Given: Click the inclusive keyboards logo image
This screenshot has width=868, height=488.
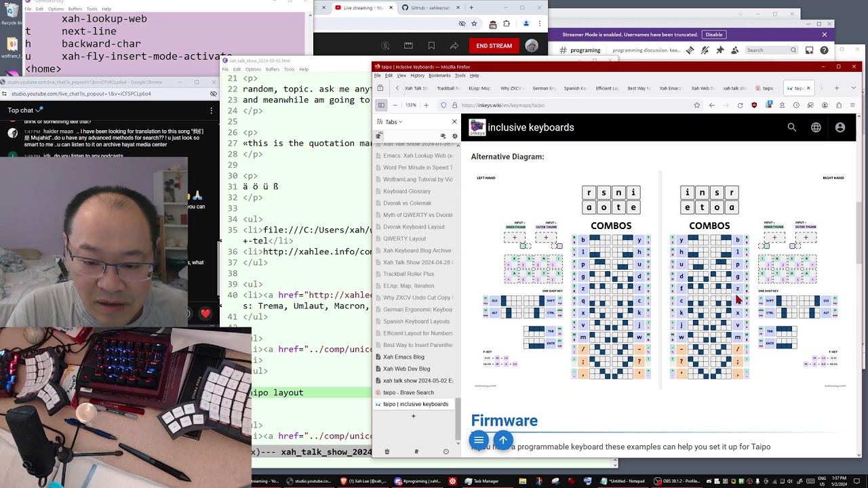Looking at the screenshot, I should click(477, 127).
